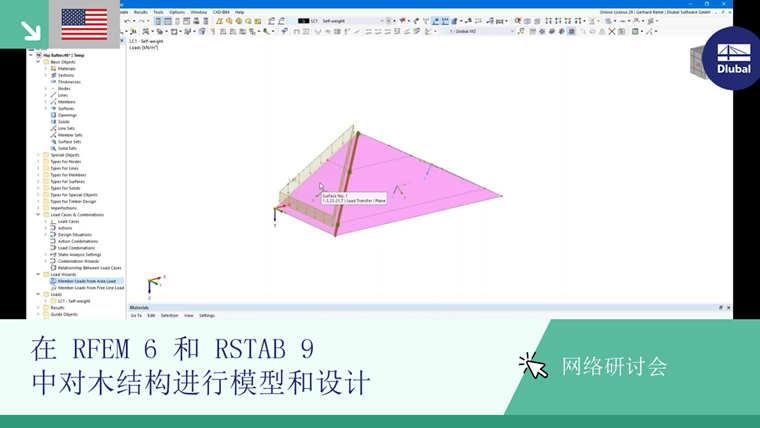Close the navigator panel
The image size is (760, 428).
pos(122,41)
